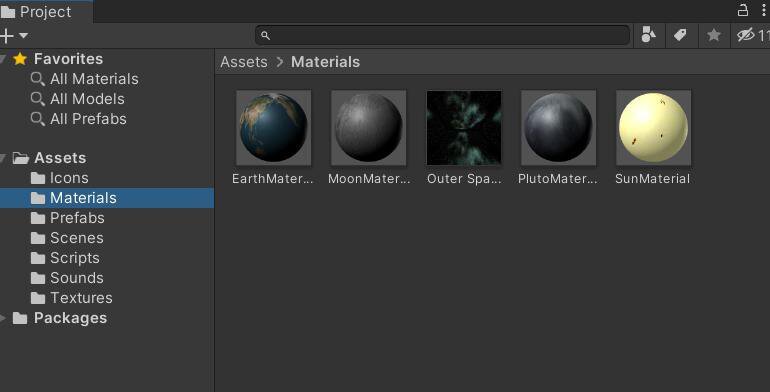The width and height of the screenshot is (770, 392).
Task: Click the SunMaterial asset label
Action: point(653,179)
